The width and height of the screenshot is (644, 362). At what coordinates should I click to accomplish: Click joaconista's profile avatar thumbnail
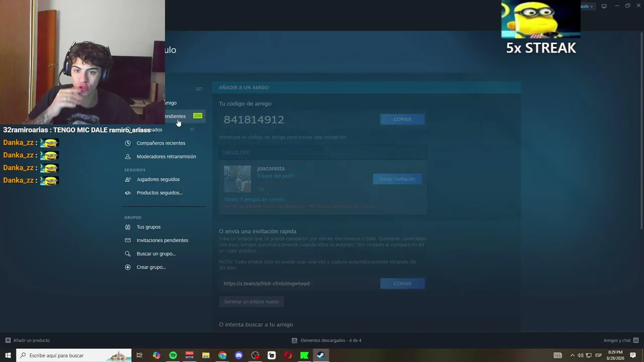tap(237, 179)
